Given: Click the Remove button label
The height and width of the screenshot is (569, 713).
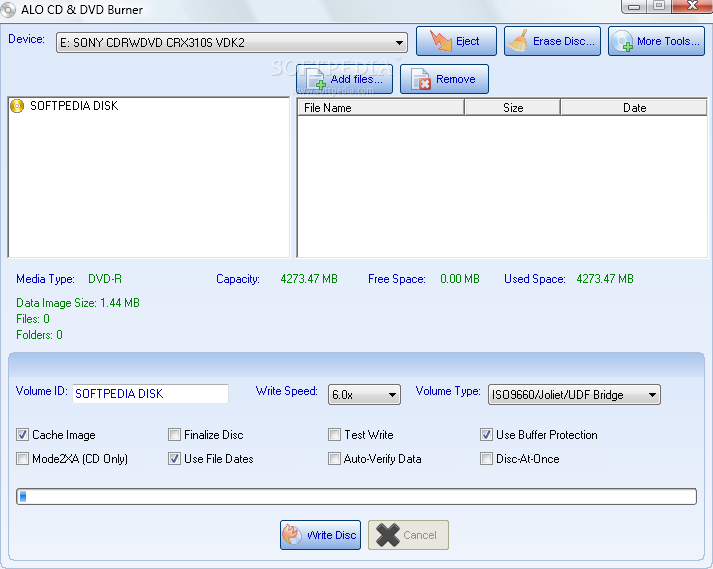Looking at the screenshot, I should click(x=456, y=79).
